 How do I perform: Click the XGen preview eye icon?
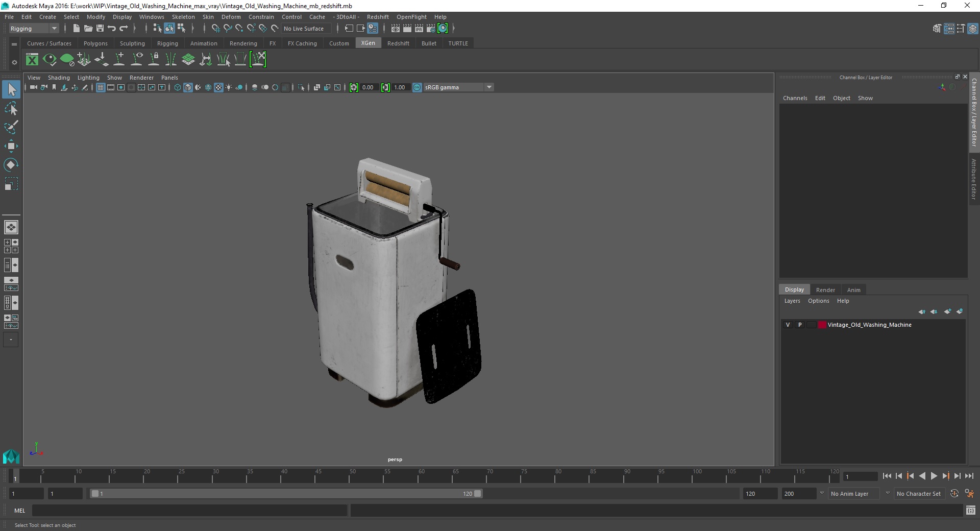[50, 60]
